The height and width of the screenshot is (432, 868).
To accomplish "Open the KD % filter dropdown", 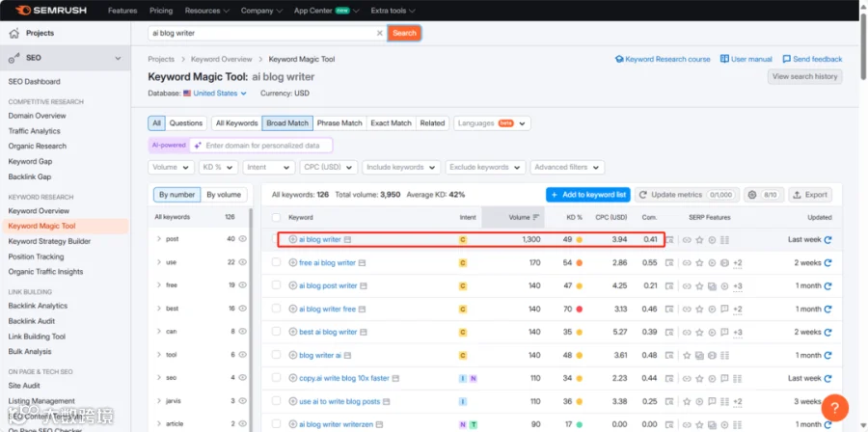I will click(x=218, y=167).
